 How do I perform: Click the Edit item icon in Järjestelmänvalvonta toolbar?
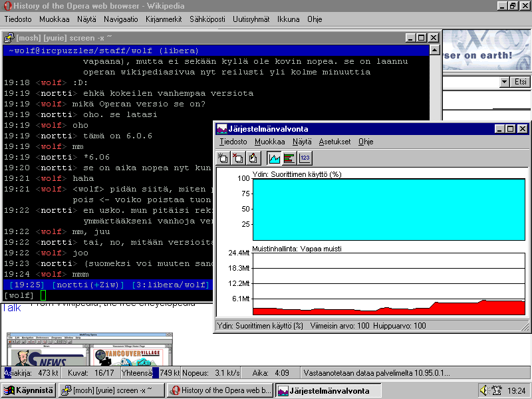pyautogui.click(x=253, y=158)
